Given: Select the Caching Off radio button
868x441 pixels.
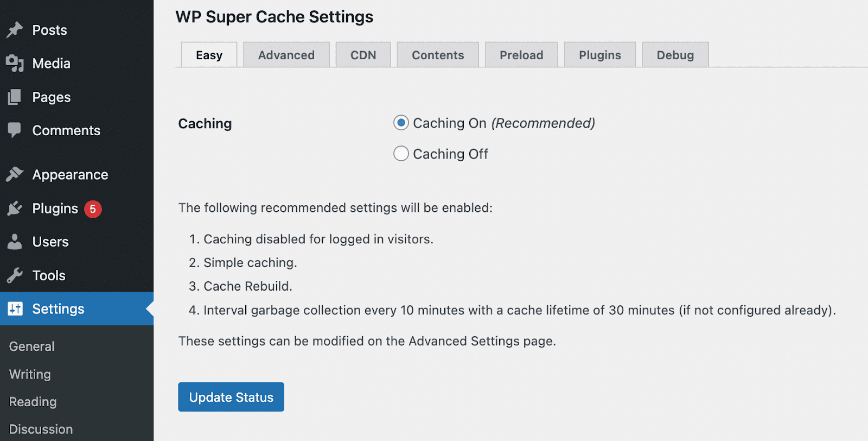Looking at the screenshot, I should click(x=400, y=154).
